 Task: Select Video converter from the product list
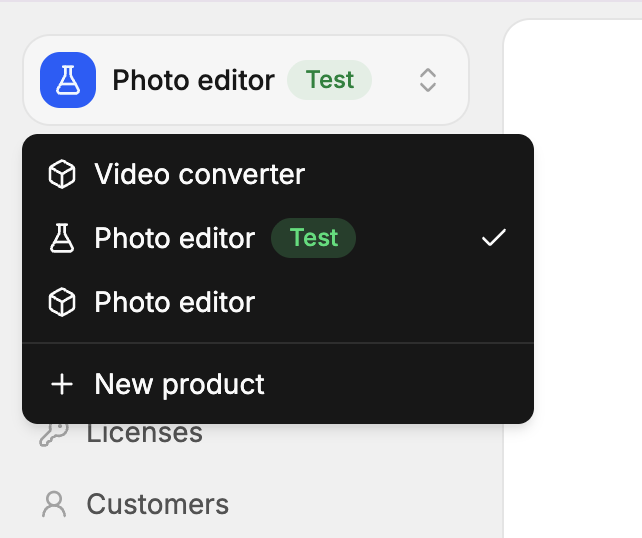coord(278,174)
